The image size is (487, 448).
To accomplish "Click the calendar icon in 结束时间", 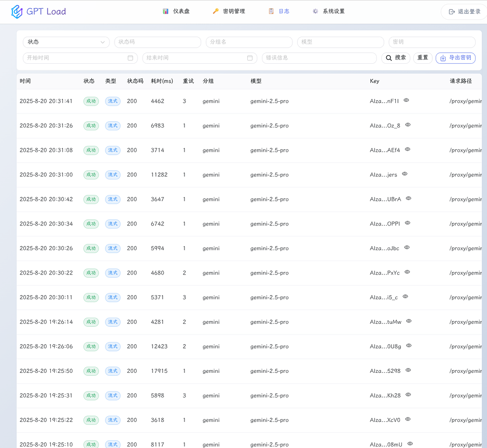I will click(250, 58).
